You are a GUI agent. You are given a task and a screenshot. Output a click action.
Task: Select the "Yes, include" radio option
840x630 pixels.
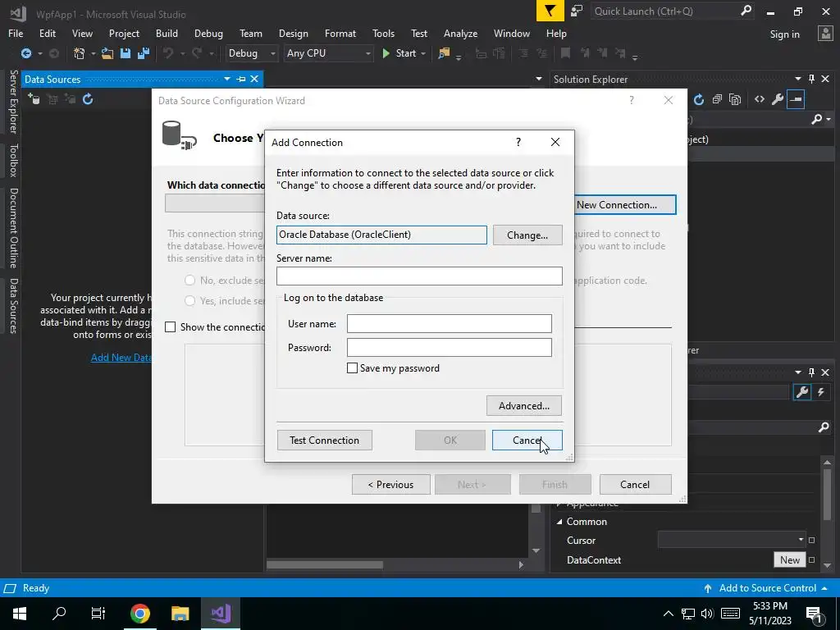click(189, 300)
